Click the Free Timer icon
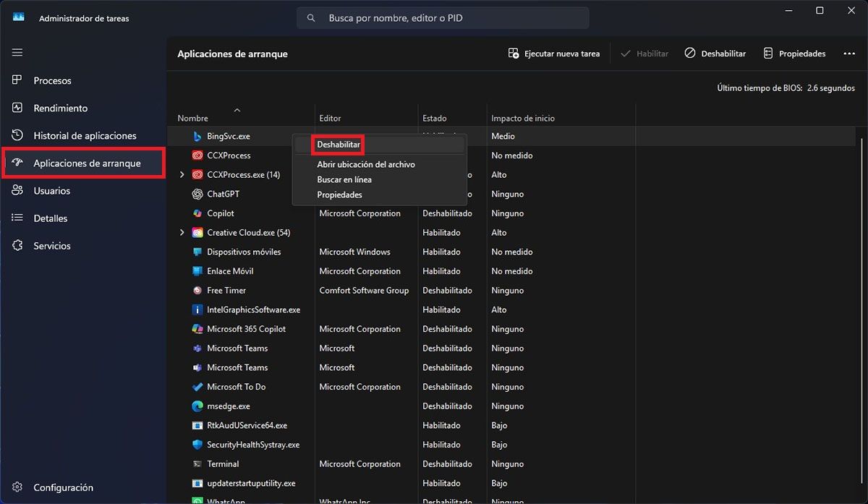 tap(197, 290)
